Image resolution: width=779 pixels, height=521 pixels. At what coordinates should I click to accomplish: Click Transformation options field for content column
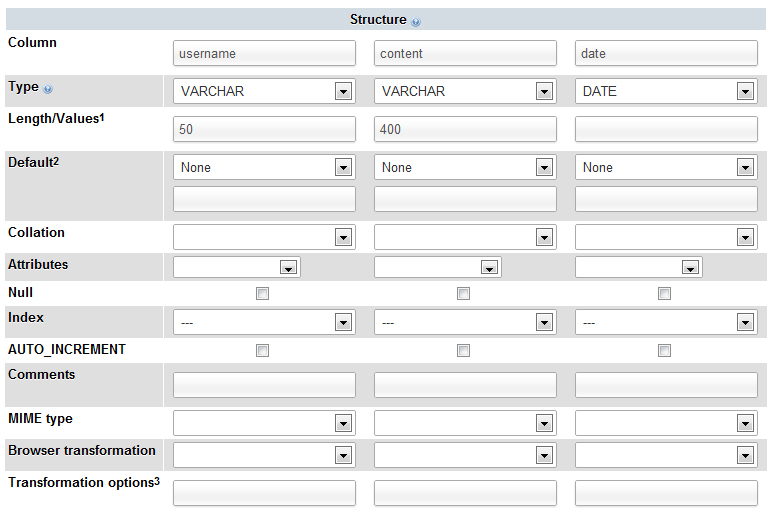465,493
